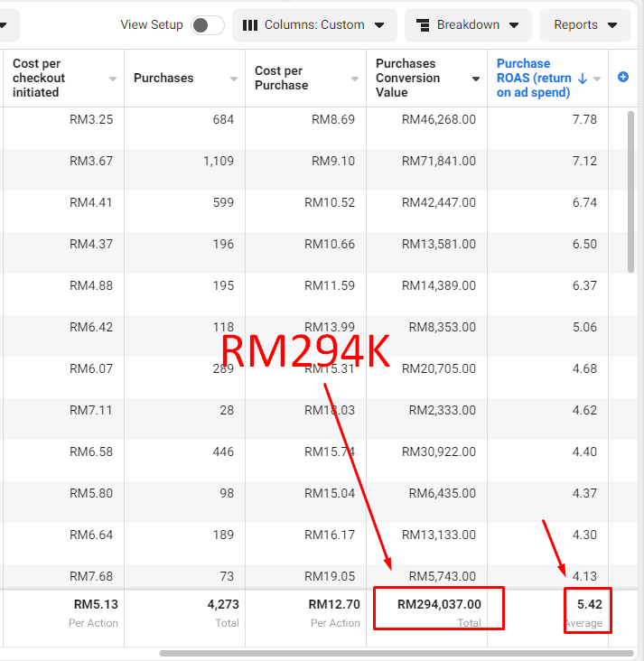Screen dimensions: 644x661
Task: Select the RM12.70 per action total
Action: click(x=334, y=604)
